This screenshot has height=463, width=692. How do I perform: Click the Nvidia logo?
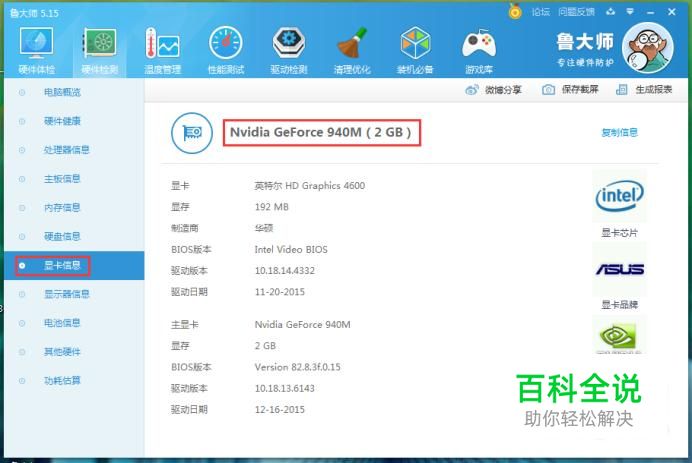click(x=618, y=338)
